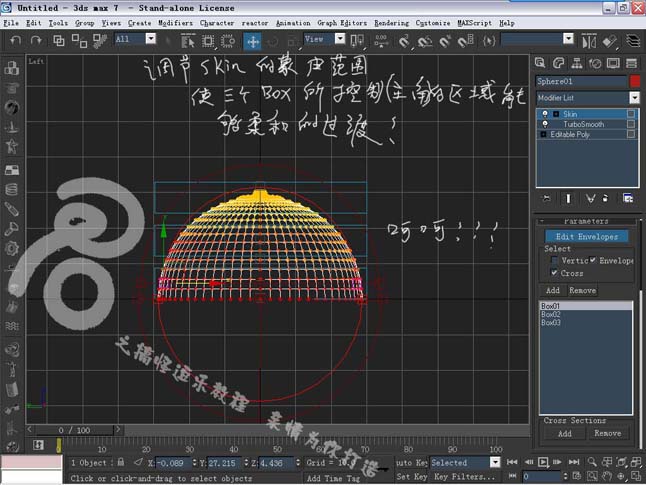646x485 pixels.
Task: Click the Mirror tool icon
Action: 589,41
